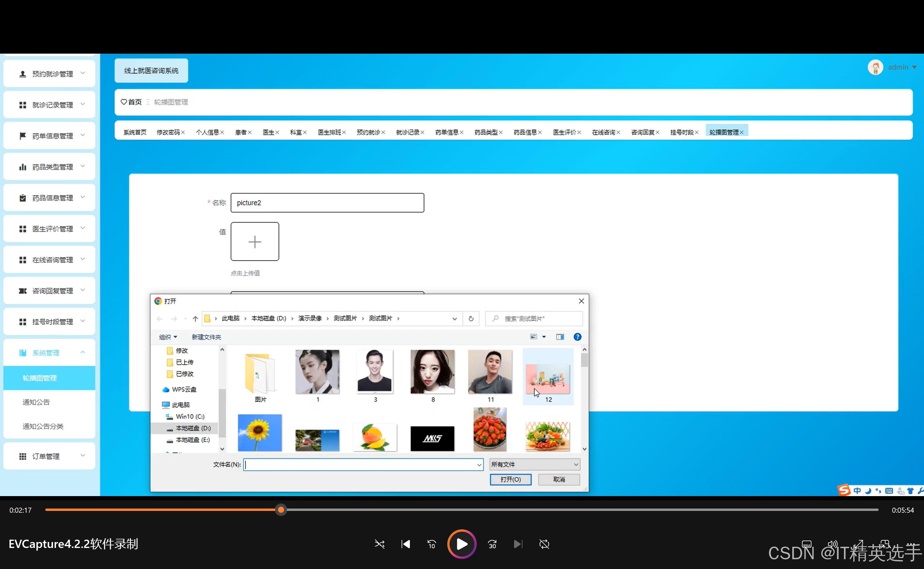Go to previous track
Viewport: 924px width, 569px height.
click(405, 544)
